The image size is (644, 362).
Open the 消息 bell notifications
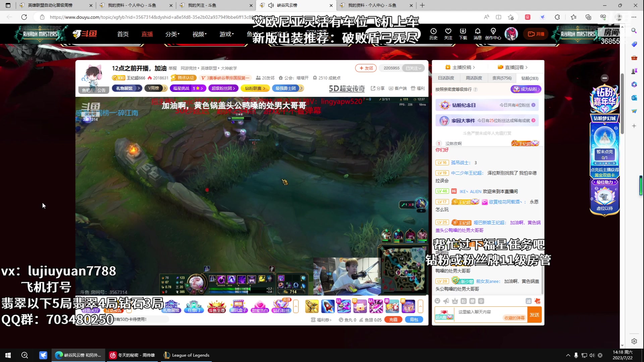pos(478,34)
